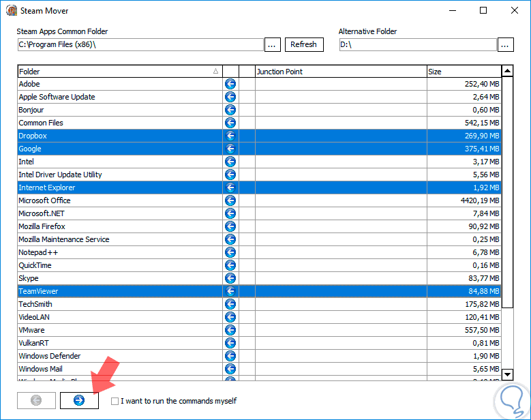Screen dimensions: 531x420
Task: Click the blue arrow icon in Adobe row
Action: pyautogui.click(x=230, y=84)
